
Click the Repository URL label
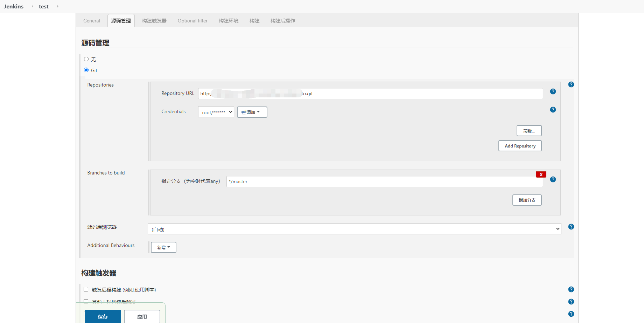178,93
